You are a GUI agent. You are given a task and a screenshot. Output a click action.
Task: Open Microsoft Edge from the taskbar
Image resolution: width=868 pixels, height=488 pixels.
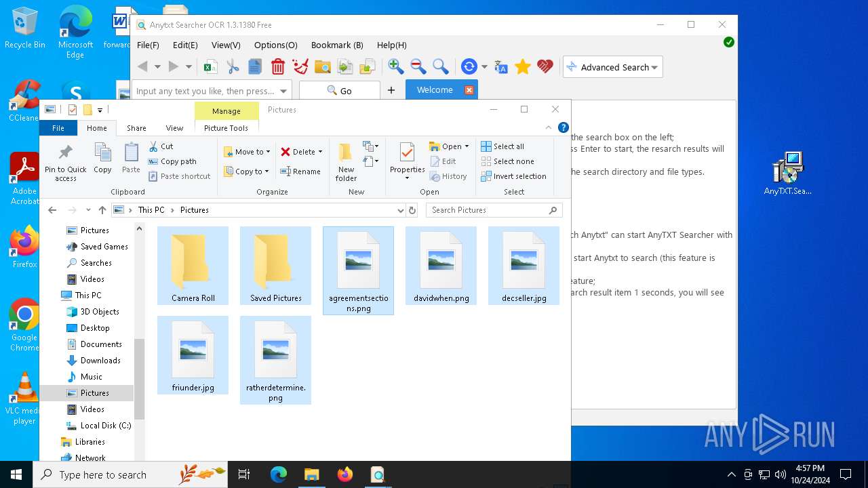pyautogui.click(x=279, y=474)
